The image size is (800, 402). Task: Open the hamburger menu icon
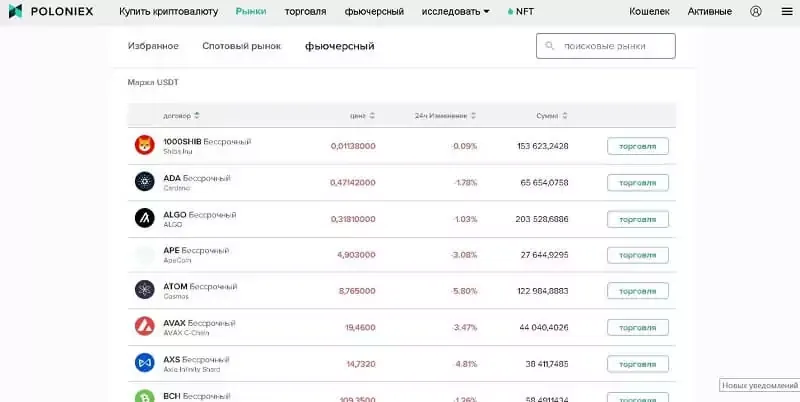point(787,11)
